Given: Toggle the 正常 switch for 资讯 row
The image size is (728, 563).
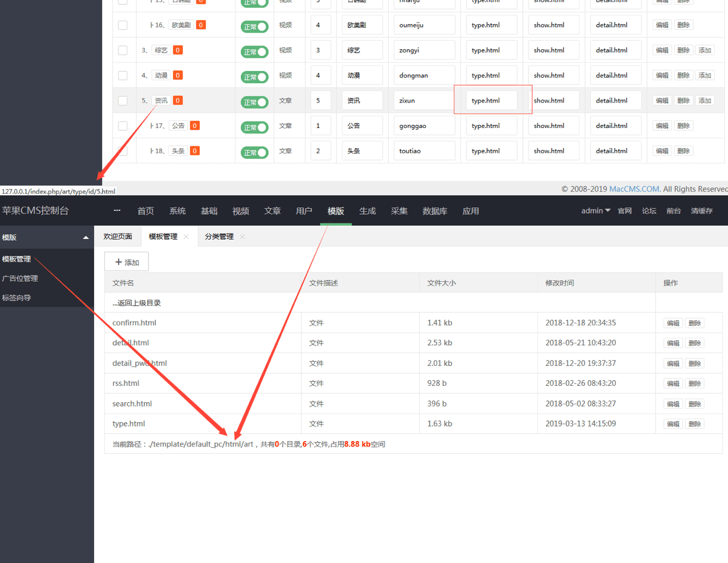Looking at the screenshot, I should point(255,102).
